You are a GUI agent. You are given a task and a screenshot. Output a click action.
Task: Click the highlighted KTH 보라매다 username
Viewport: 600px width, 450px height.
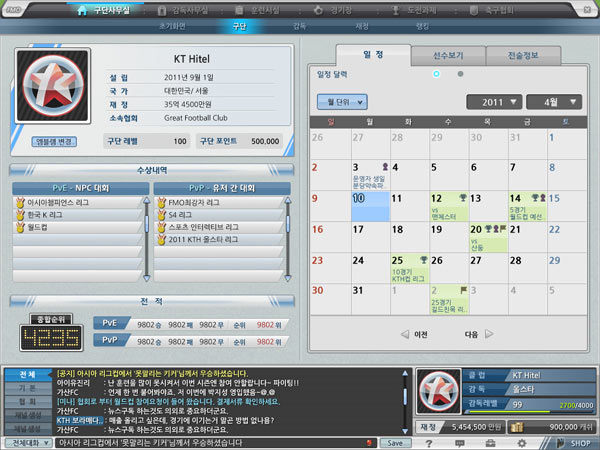tap(80, 420)
